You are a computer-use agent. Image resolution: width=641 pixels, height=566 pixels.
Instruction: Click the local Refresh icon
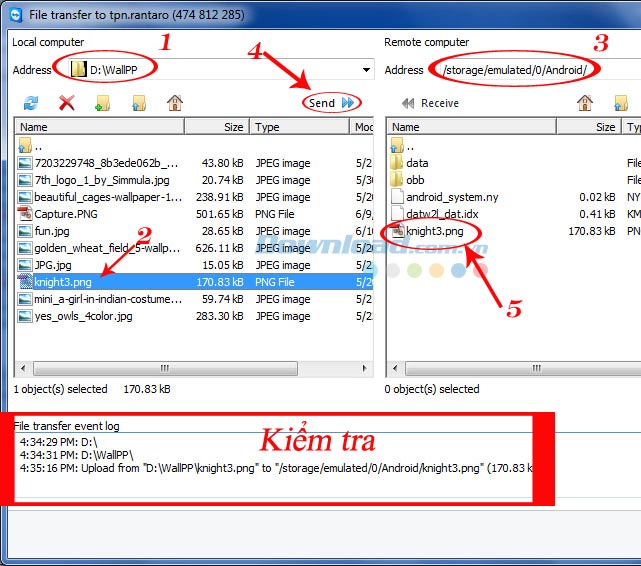[x=31, y=103]
